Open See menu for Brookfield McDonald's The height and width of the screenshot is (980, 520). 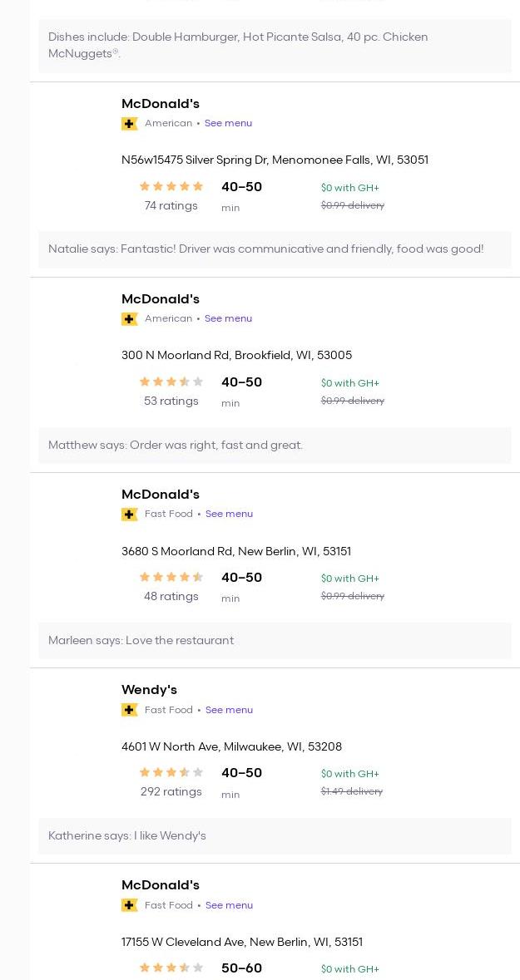[x=228, y=318]
